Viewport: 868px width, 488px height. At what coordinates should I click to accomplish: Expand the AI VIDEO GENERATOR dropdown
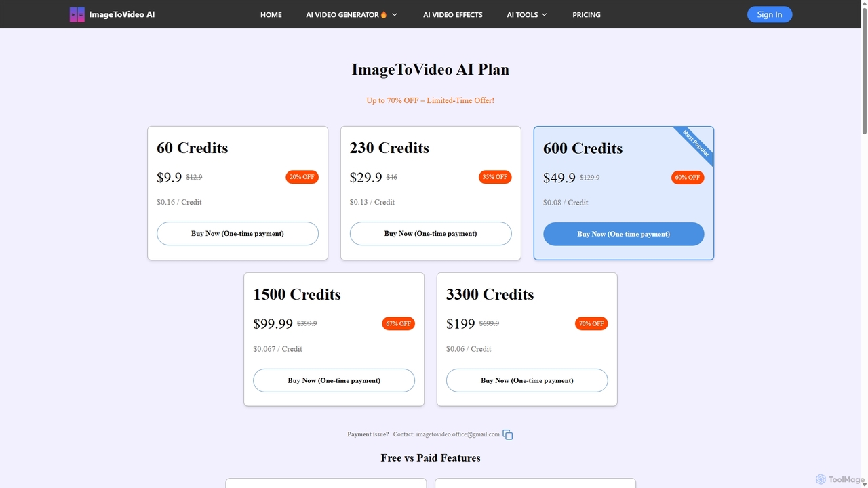coord(351,14)
